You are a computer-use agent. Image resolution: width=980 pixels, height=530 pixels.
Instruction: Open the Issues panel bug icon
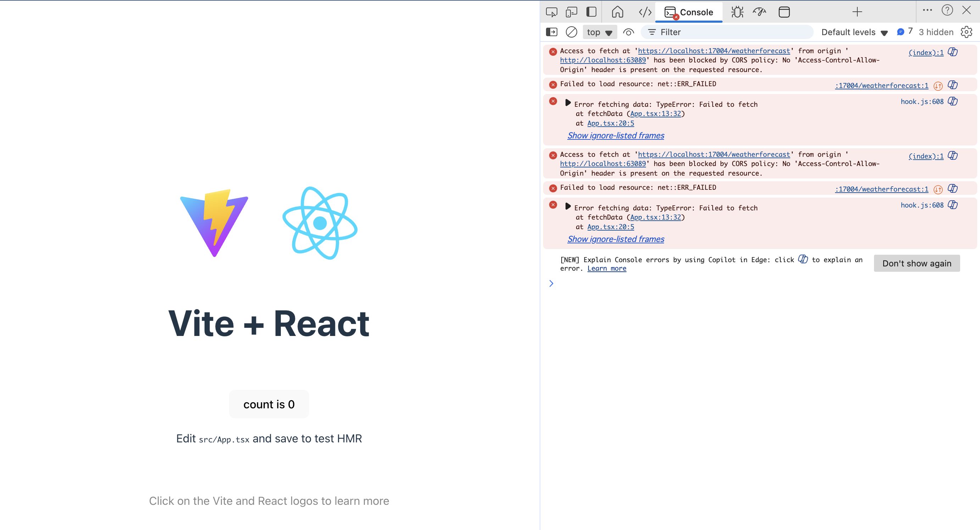click(737, 12)
